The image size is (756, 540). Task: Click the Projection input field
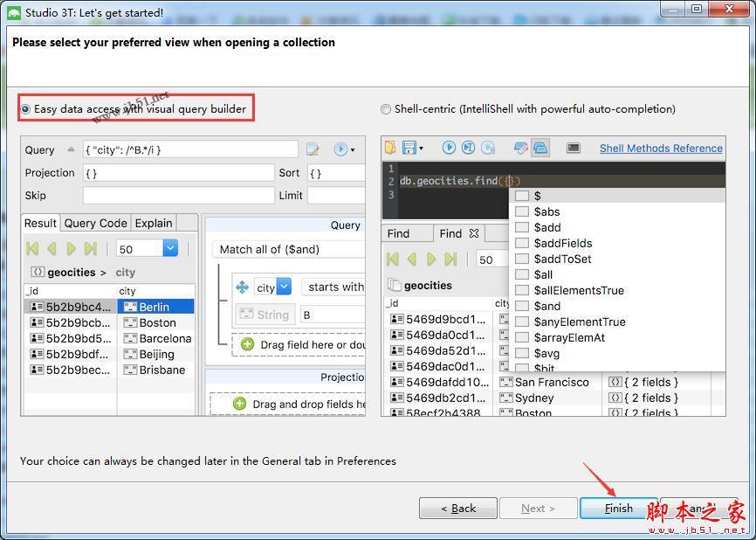[x=178, y=173]
